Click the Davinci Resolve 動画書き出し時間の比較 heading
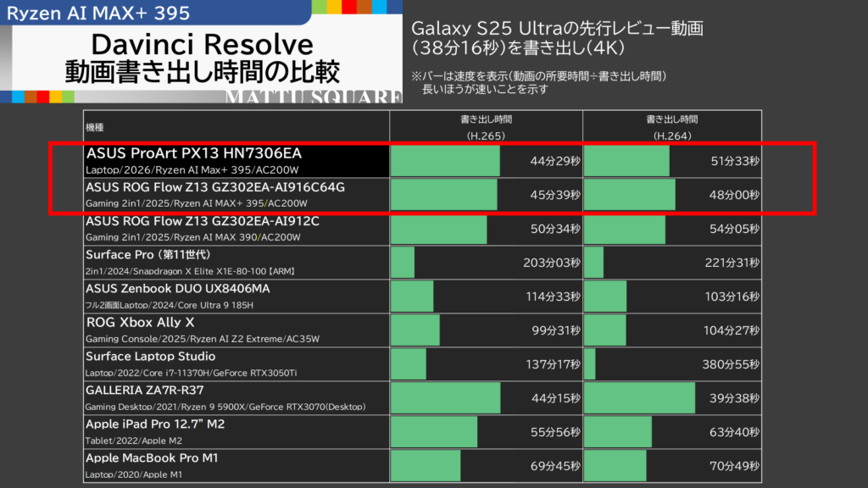Viewport: 868px width, 488px height. (x=202, y=58)
